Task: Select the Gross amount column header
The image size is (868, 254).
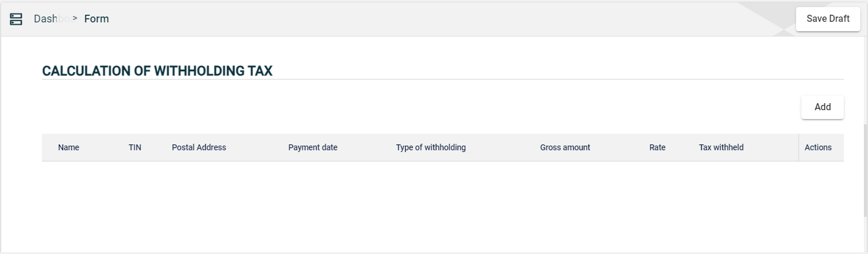Action: (x=565, y=147)
